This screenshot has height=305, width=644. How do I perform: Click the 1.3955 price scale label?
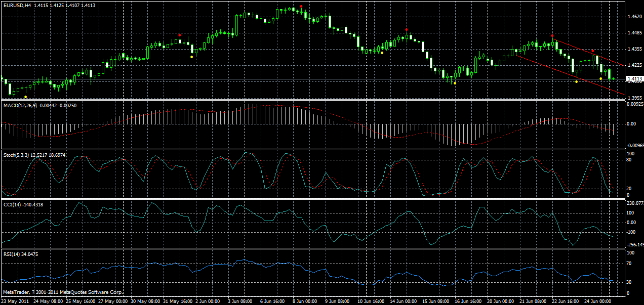click(x=634, y=98)
